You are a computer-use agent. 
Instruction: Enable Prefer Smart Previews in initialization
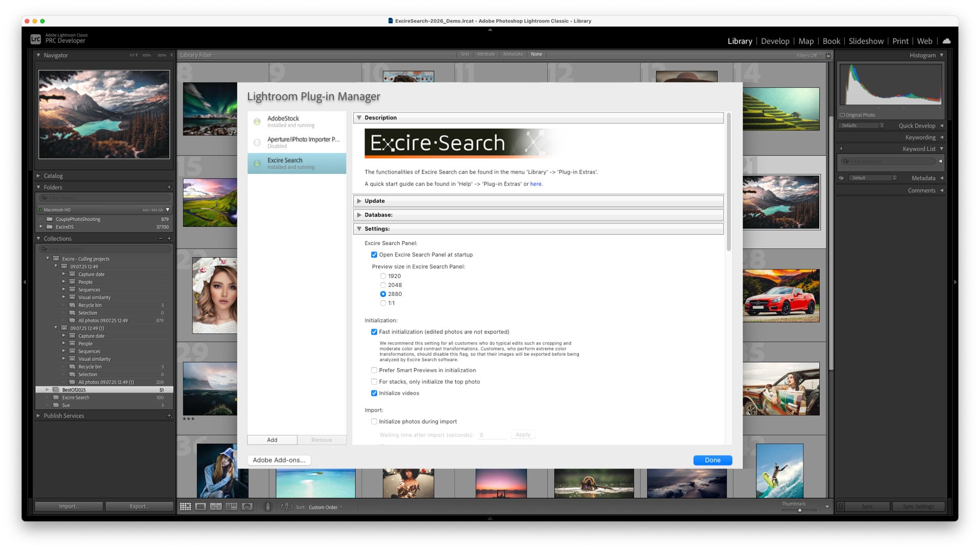point(374,370)
